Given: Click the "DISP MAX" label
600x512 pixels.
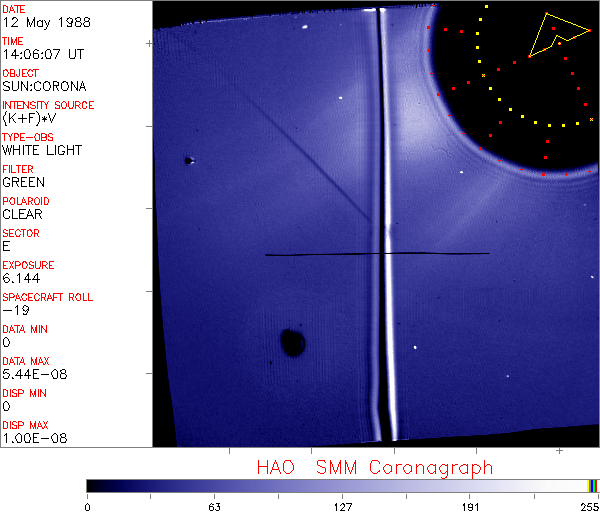Looking at the screenshot, I should pos(25,425).
